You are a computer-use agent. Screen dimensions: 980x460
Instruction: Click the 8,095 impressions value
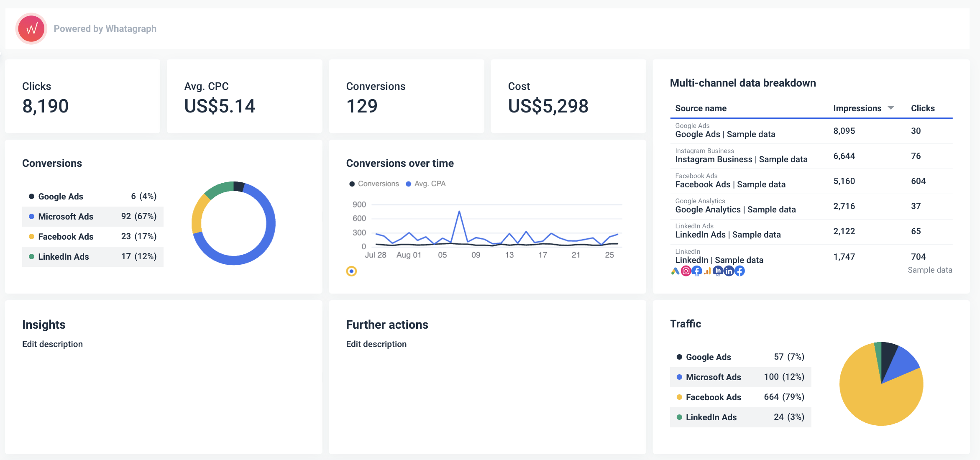click(844, 131)
